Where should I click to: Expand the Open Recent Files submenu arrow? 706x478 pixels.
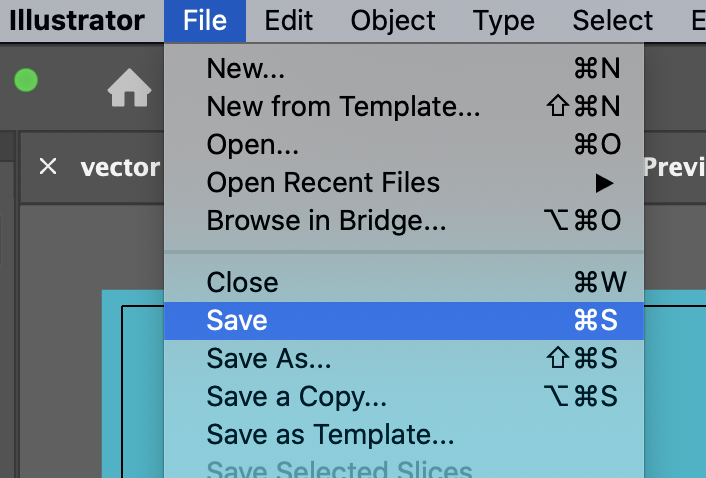(x=604, y=183)
